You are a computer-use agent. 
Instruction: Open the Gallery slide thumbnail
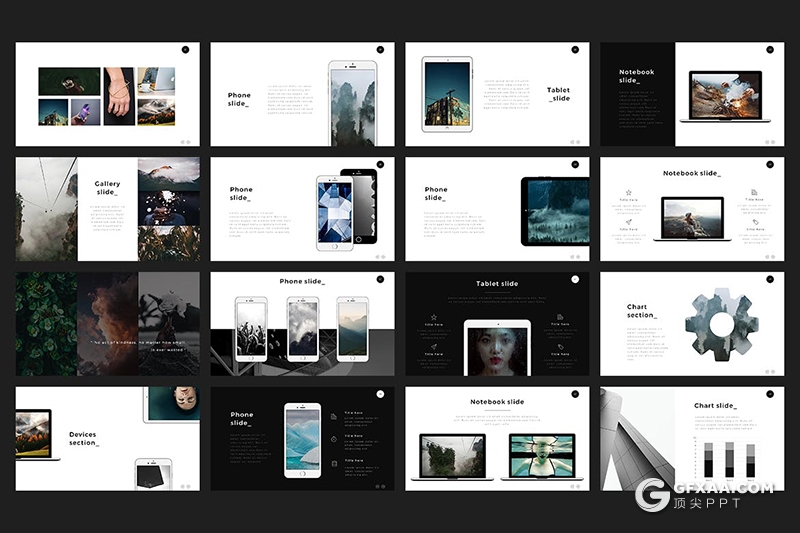(108, 209)
